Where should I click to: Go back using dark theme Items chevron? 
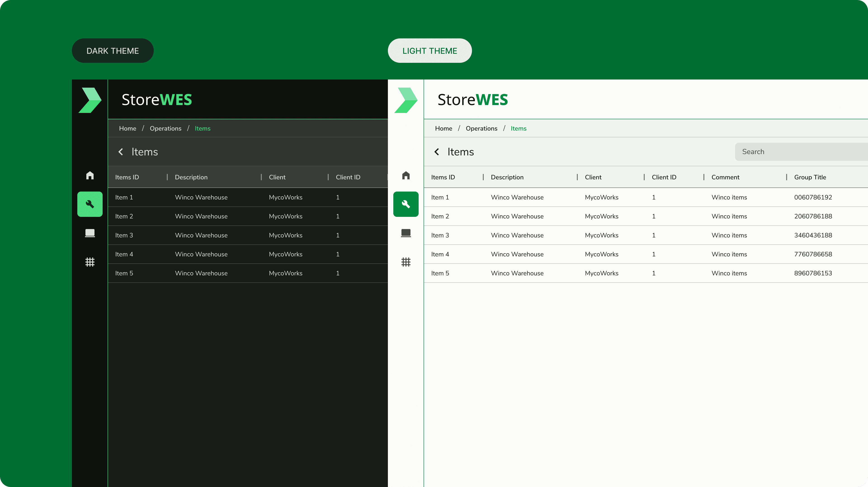tap(121, 152)
